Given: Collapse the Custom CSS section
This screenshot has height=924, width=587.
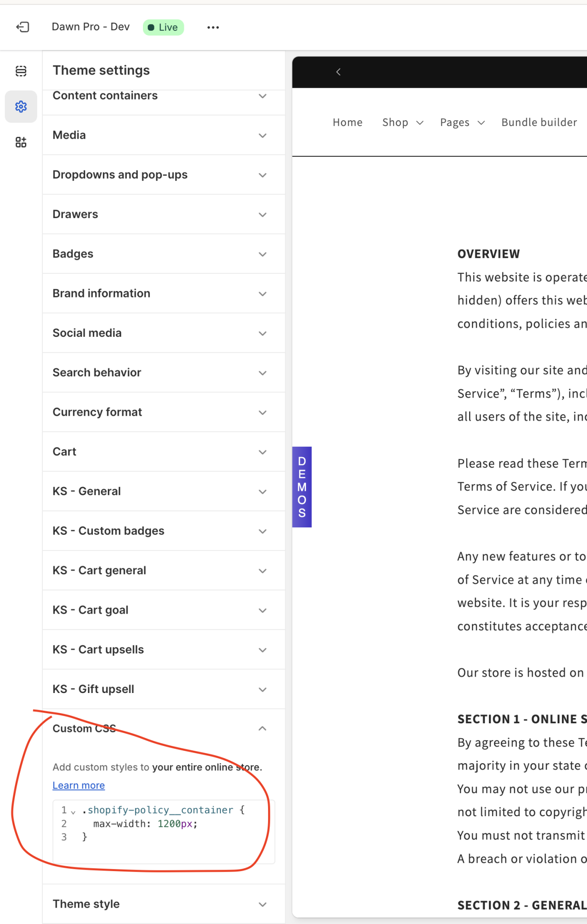Looking at the screenshot, I should tap(164, 729).
